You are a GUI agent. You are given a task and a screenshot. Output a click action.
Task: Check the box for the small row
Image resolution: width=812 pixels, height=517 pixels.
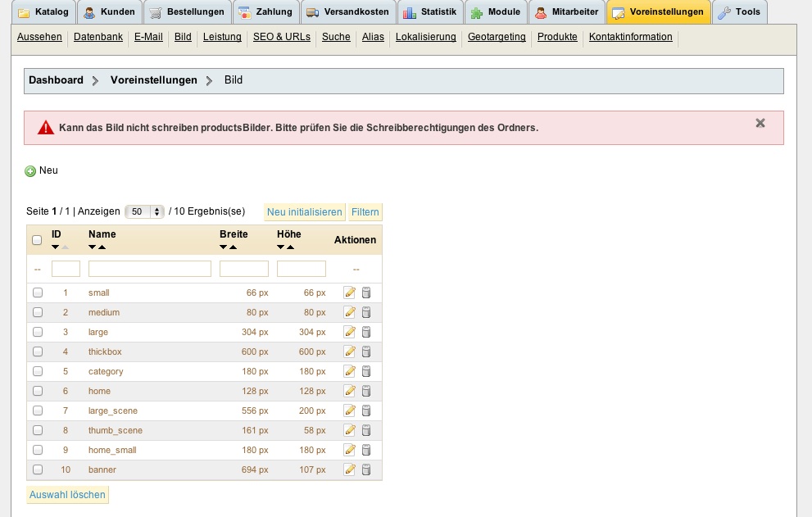(x=38, y=293)
